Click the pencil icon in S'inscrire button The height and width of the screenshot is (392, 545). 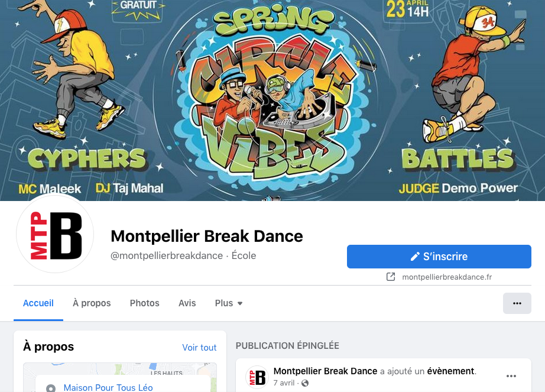tap(415, 257)
